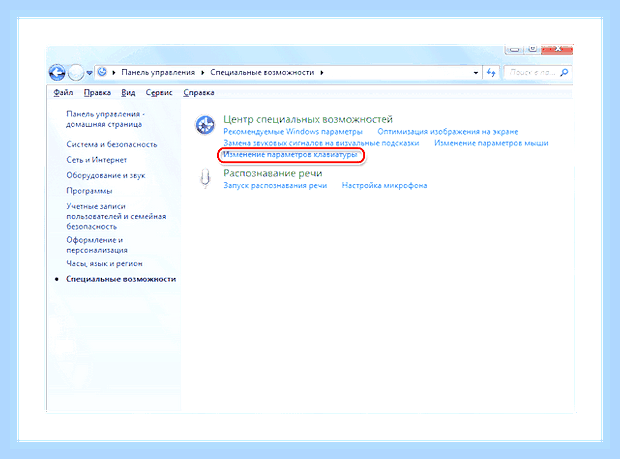620x459 pixels.
Task: Open the Справка menu
Action: click(199, 93)
